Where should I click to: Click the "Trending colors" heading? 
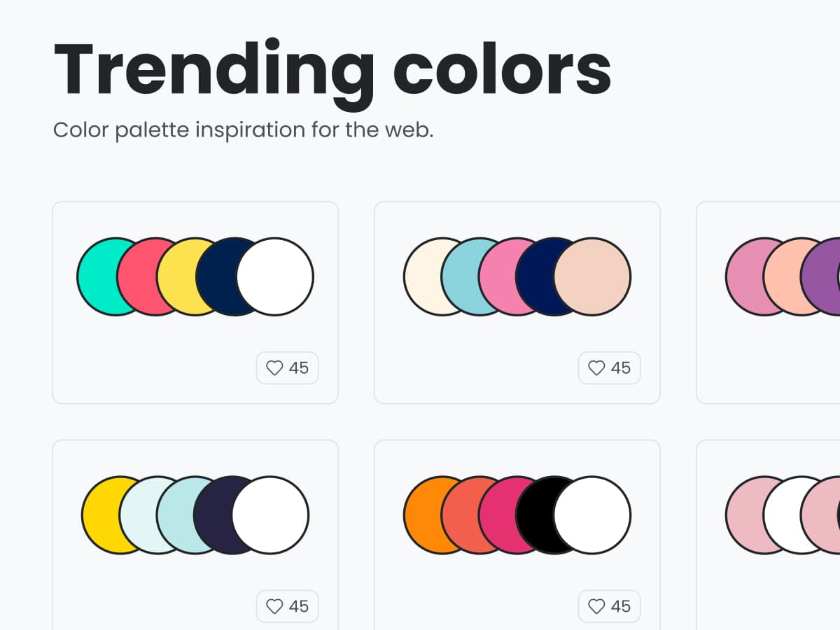[x=332, y=70]
